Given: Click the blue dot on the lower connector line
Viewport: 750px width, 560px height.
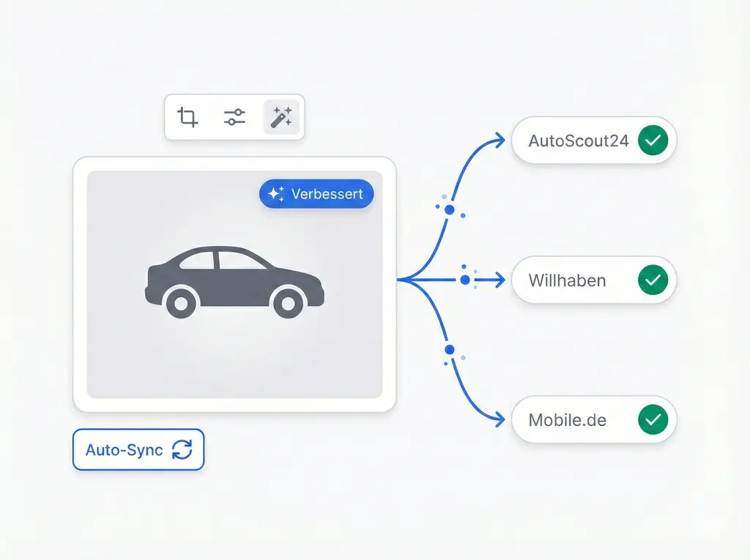Looking at the screenshot, I should point(450,349).
